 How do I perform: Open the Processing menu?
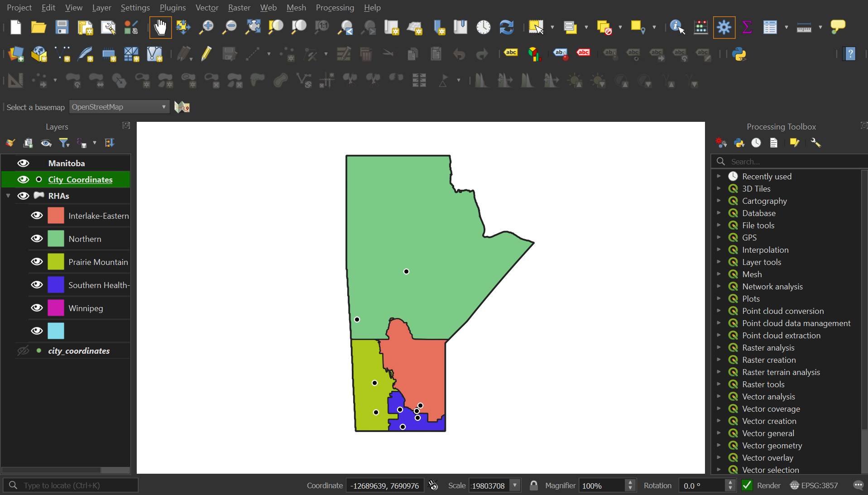coord(335,8)
